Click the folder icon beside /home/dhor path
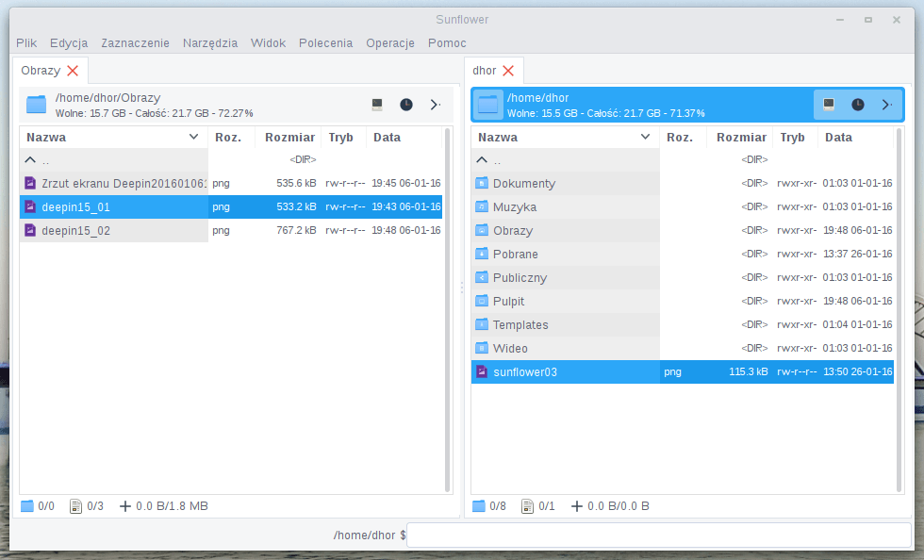 click(487, 105)
